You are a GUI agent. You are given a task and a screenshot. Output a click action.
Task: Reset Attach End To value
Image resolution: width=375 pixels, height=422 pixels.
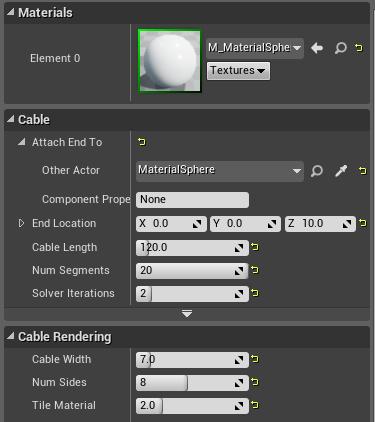pos(142,142)
